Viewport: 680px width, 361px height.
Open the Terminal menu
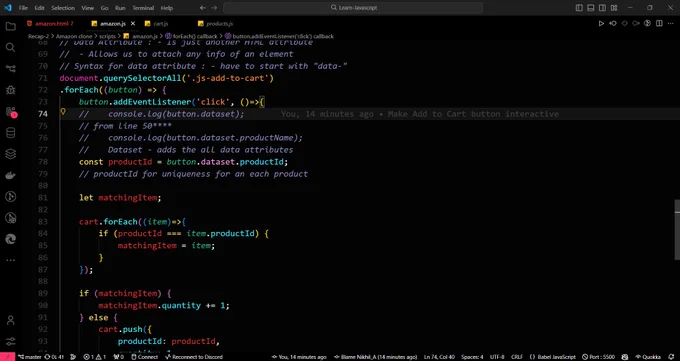point(143,8)
